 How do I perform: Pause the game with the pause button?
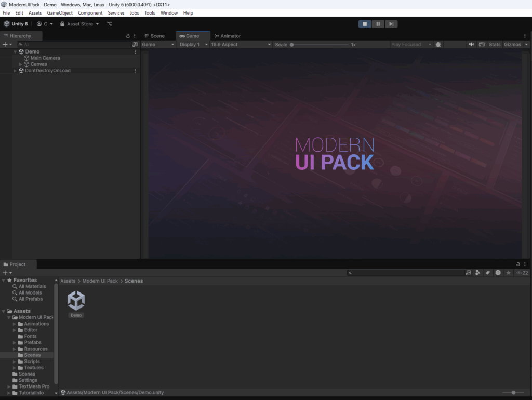tap(378, 24)
